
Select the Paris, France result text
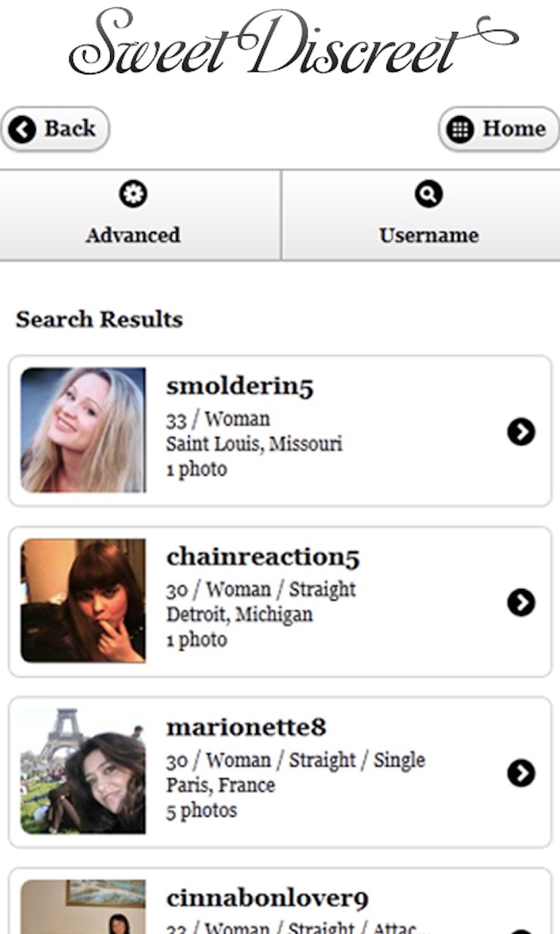(x=220, y=786)
